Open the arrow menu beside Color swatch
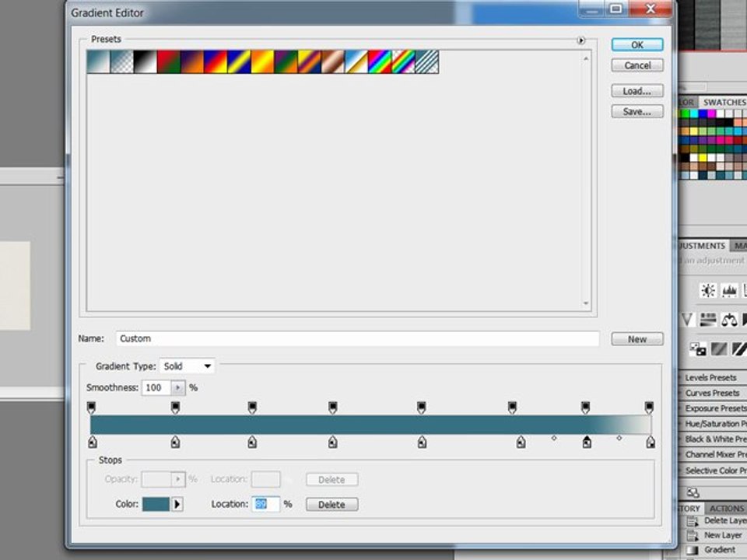Viewport: 747px width, 560px height. [177, 504]
